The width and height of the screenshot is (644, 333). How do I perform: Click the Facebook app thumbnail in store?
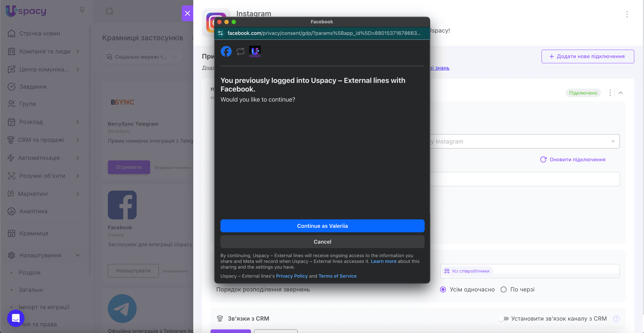point(122,205)
